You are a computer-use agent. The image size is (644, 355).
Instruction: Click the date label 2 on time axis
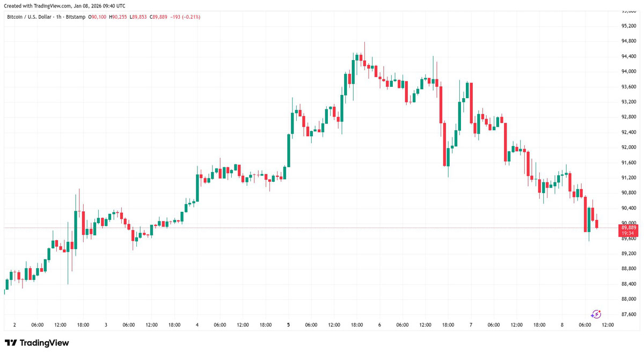(x=14, y=325)
